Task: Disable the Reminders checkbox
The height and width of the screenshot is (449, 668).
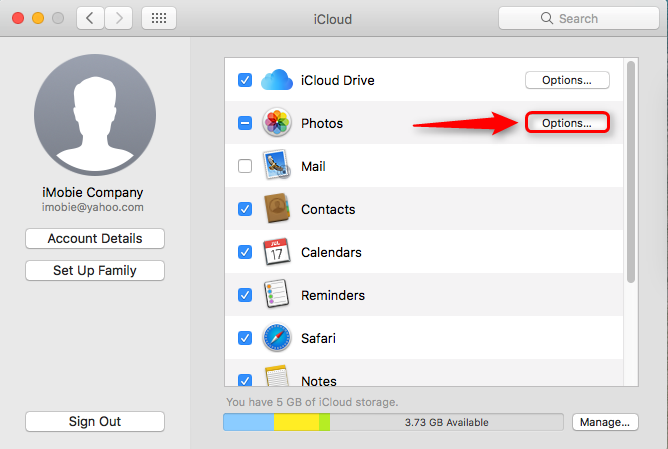Action: [245, 295]
